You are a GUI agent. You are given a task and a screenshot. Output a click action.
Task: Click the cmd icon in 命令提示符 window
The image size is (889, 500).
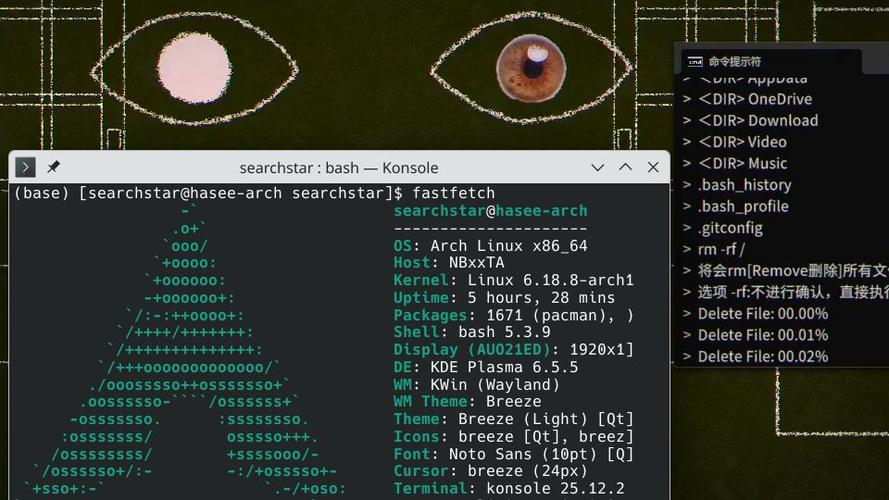(695, 61)
